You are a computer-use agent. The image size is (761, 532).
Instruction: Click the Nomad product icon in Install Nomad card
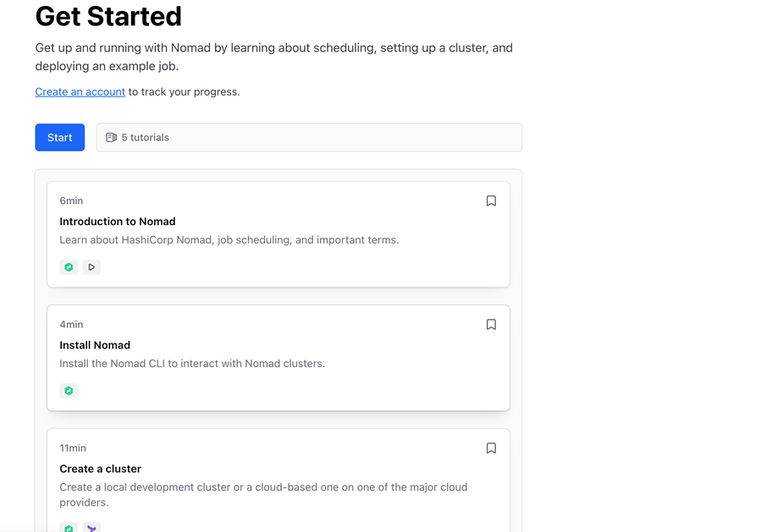(x=69, y=391)
